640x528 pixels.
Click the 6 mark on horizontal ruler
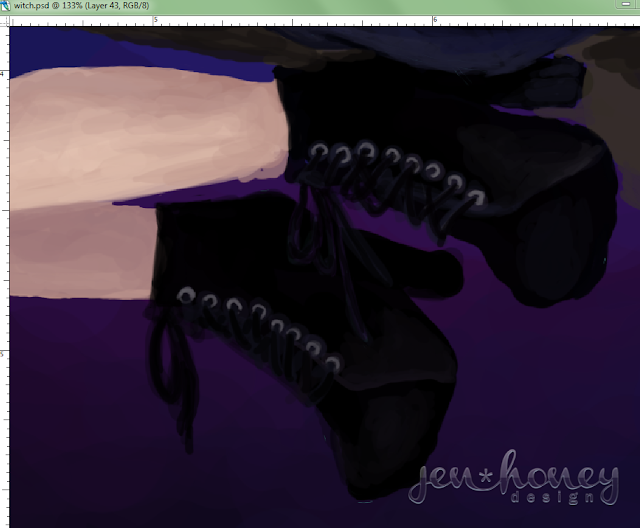pyautogui.click(x=435, y=20)
